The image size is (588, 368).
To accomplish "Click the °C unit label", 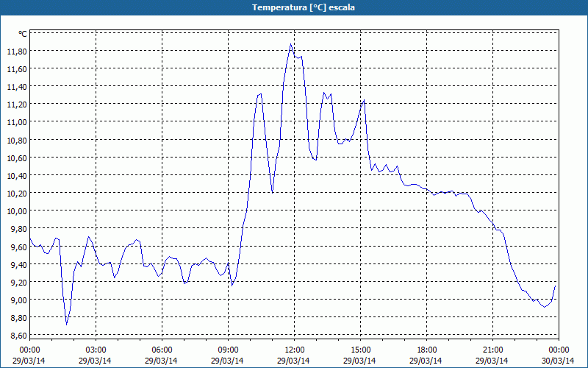I will 22,34.
